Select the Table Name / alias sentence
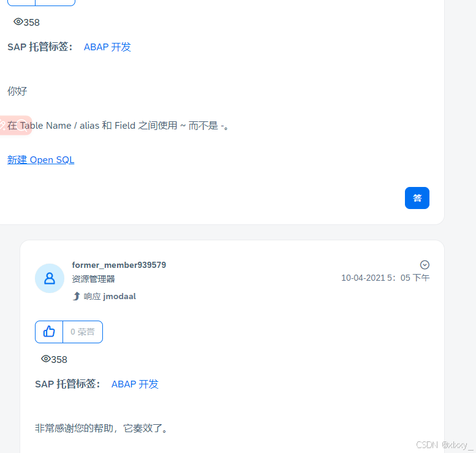This screenshot has height=453, width=476. 118,125
